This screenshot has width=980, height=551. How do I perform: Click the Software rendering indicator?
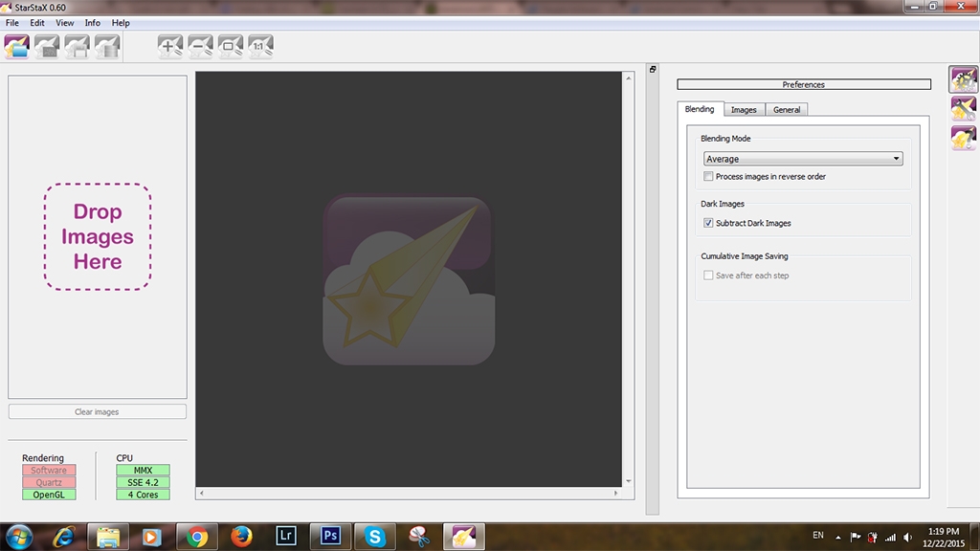click(49, 471)
